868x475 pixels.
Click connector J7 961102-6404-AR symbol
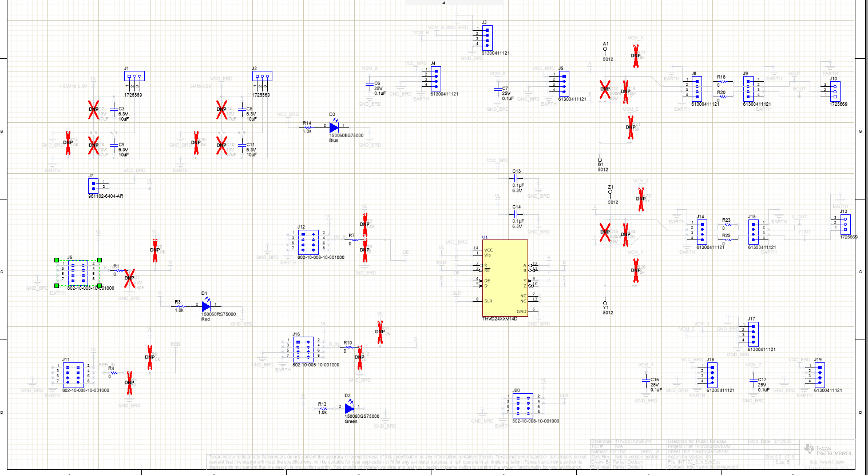pos(93,185)
